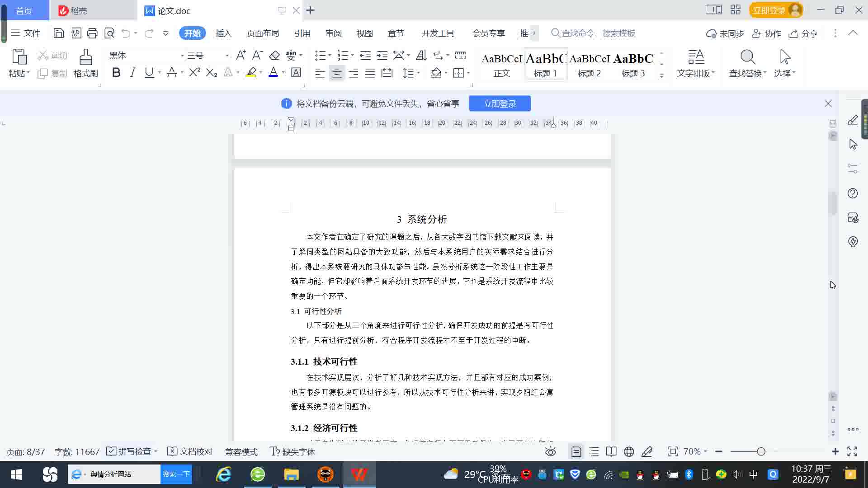Click the 协作 collaborate button
This screenshot has height=488, width=868.
767,33
